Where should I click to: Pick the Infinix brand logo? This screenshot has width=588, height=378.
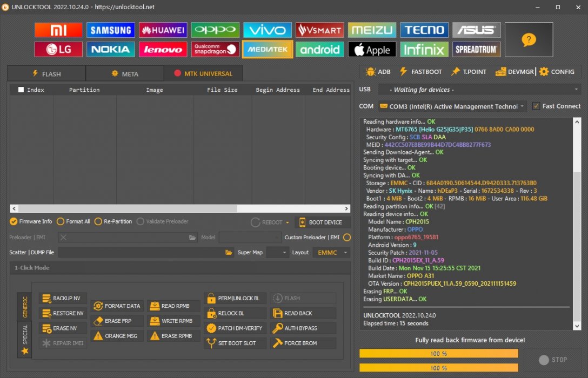(x=424, y=50)
